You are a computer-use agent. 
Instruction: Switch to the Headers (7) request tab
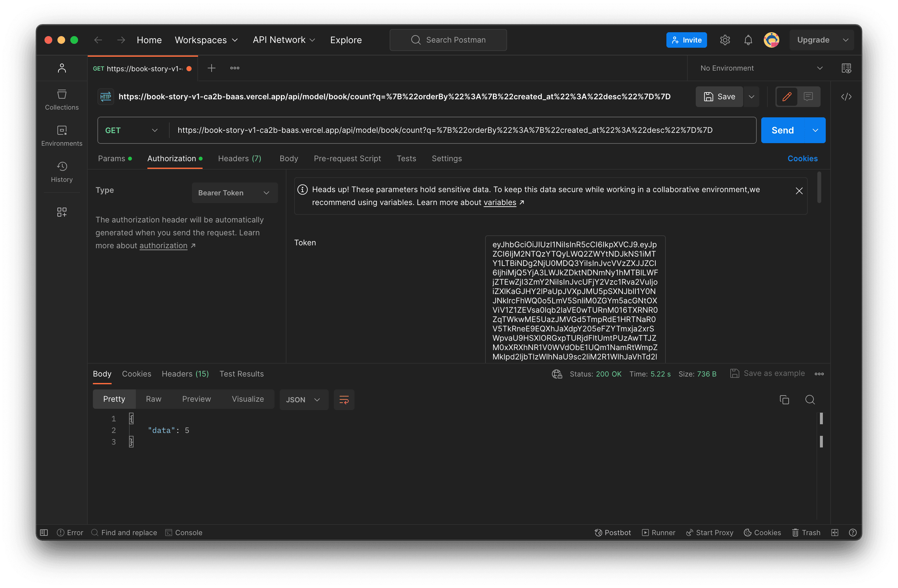239,158
